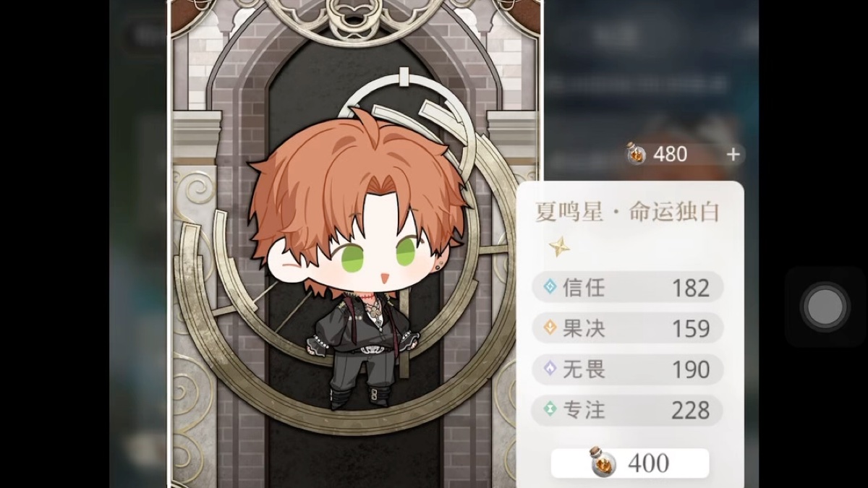Select the 无畏 stat row
868x488 pixels.
click(x=628, y=369)
